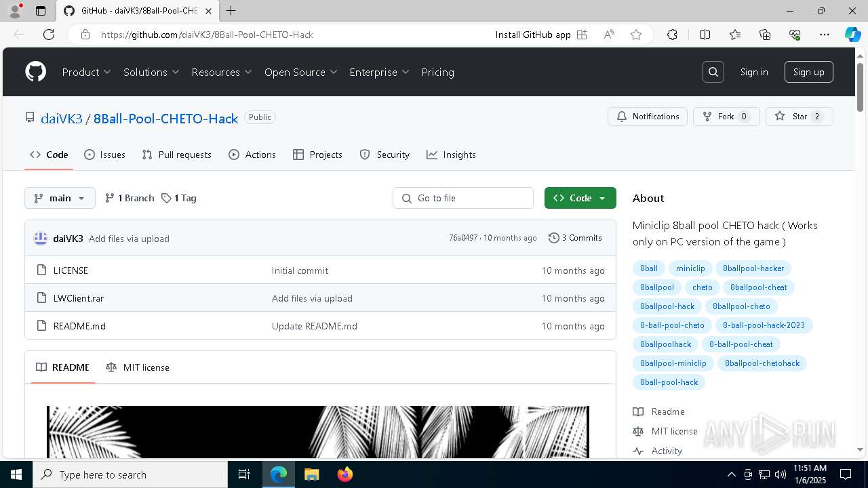Screen dimensions: 868x488
Task: Open Browser essentials heart icon
Action: point(795,35)
